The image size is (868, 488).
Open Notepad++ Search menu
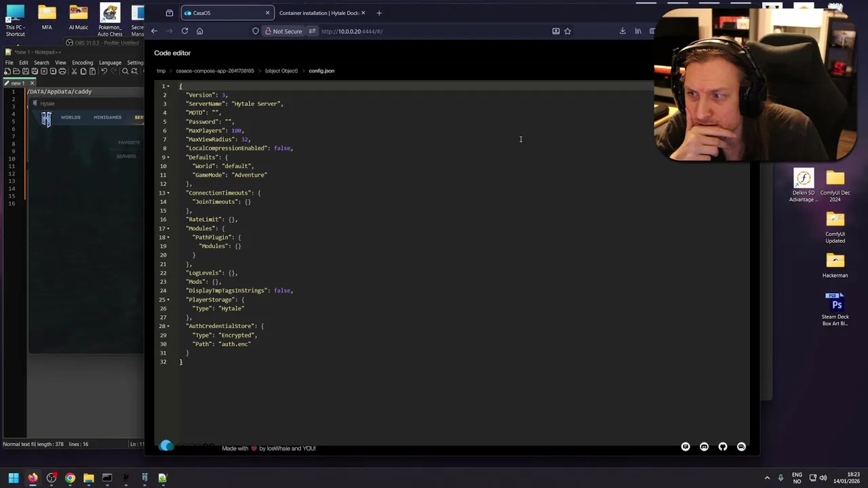pyautogui.click(x=41, y=62)
